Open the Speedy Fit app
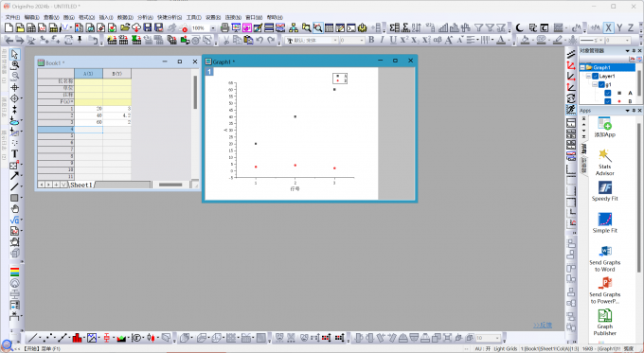 pyautogui.click(x=604, y=191)
